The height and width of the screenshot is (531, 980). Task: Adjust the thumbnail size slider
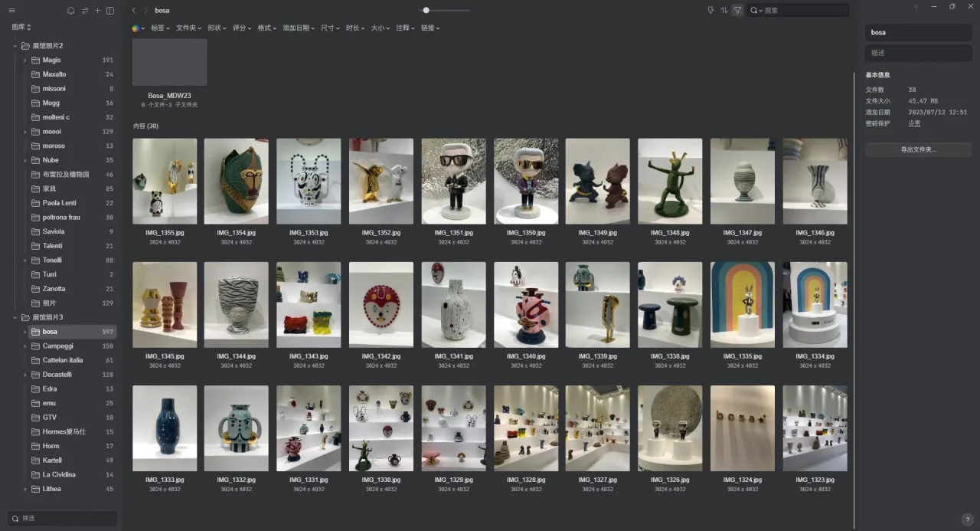pyautogui.click(x=426, y=11)
